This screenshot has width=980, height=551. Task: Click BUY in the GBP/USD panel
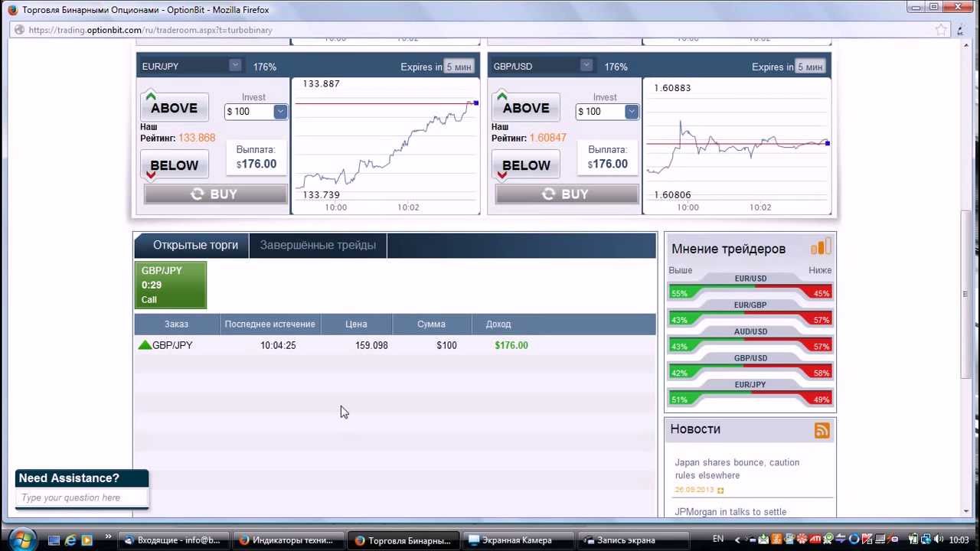click(567, 194)
